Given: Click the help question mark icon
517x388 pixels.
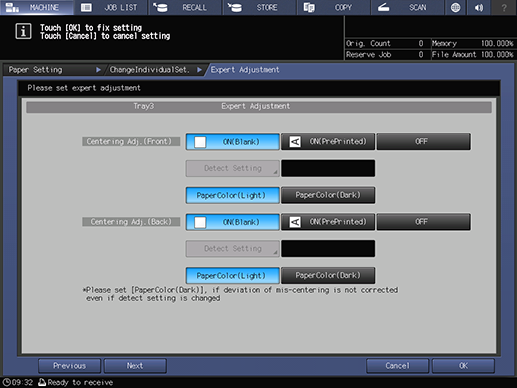Looking at the screenshot, I should (504, 7).
